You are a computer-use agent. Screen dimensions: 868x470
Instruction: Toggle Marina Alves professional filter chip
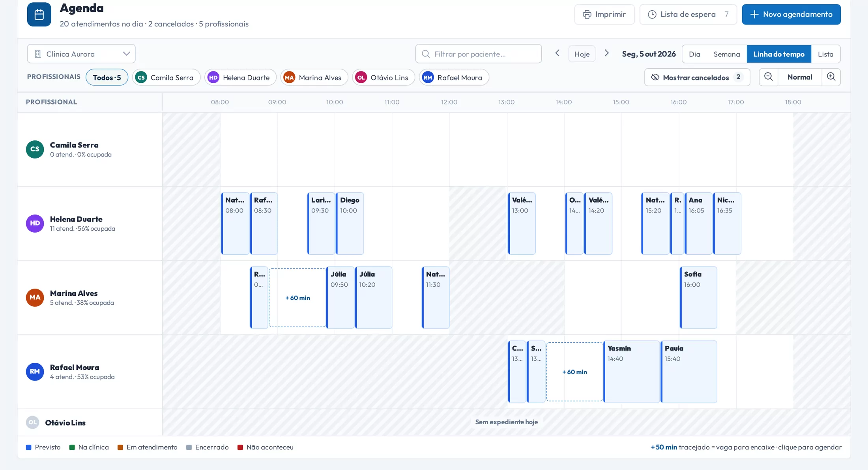314,77
